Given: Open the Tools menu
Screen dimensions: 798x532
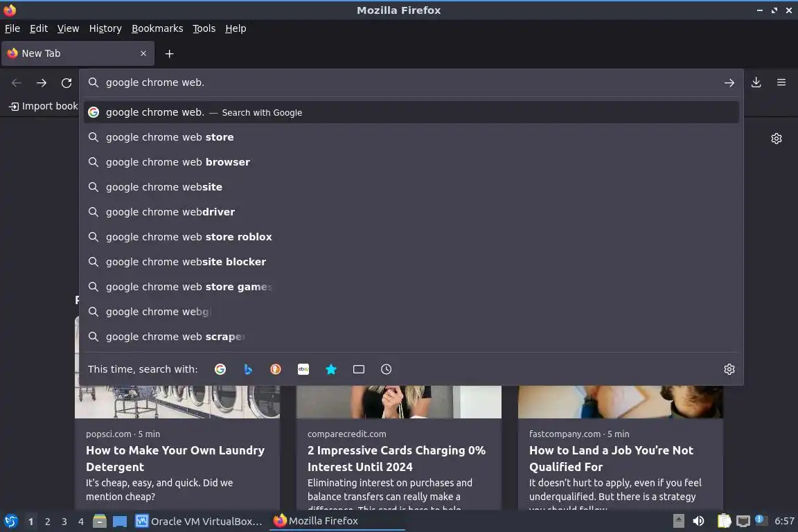Looking at the screenshot, I should click(x=204, y=28).
